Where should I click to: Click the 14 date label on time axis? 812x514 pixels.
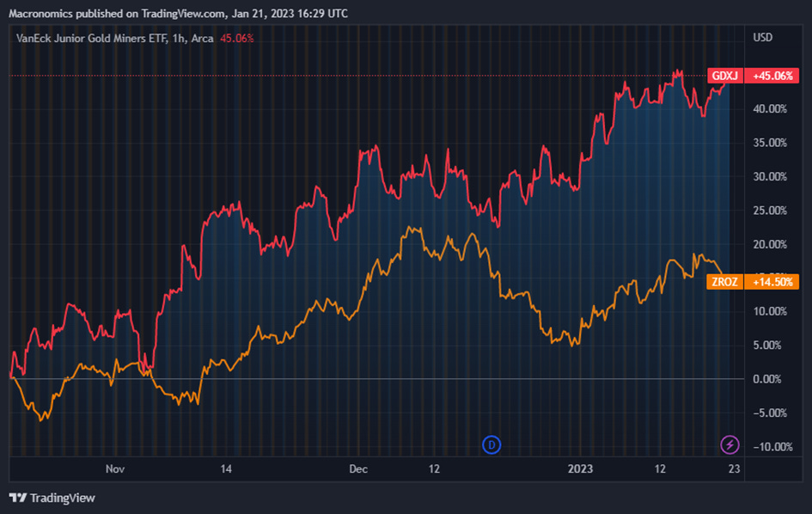coord(226,469)
